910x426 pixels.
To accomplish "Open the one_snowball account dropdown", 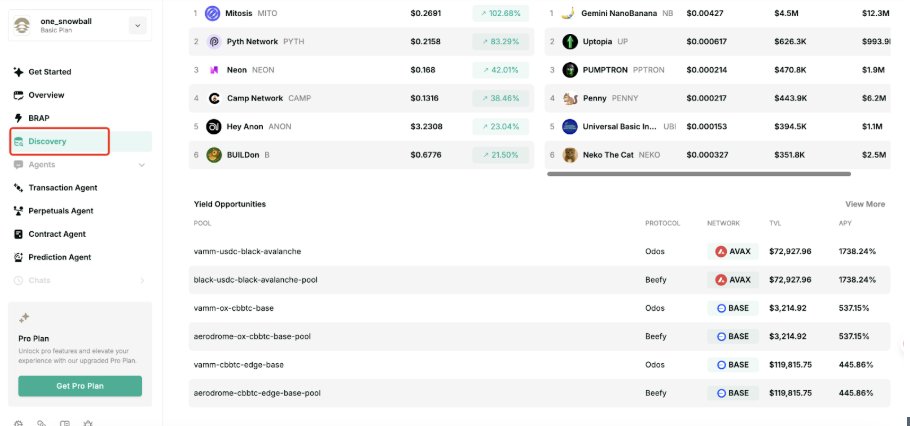I will coord(137,26).
